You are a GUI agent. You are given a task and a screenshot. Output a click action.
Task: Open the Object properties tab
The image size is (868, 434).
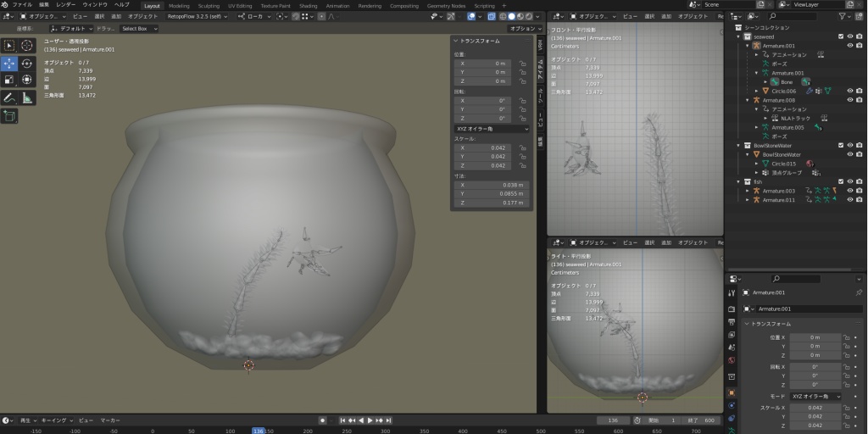pyautogui.click(x=732, y=392)
